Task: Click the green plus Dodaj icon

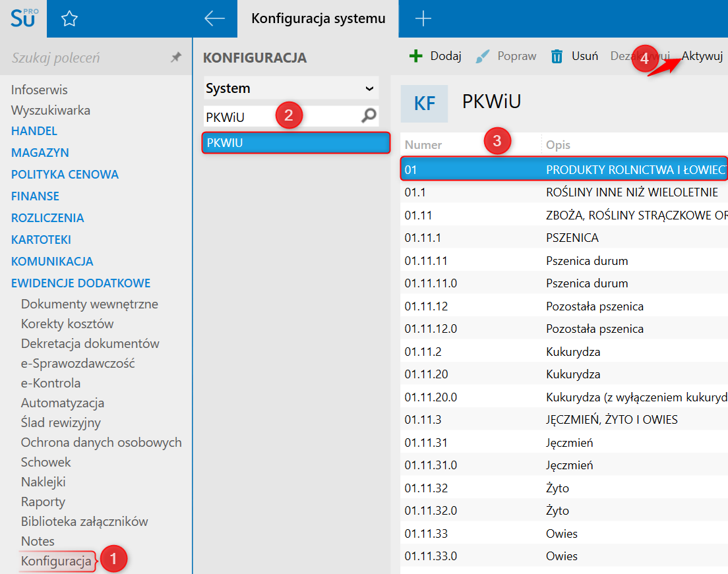Action: click(415, 56)
